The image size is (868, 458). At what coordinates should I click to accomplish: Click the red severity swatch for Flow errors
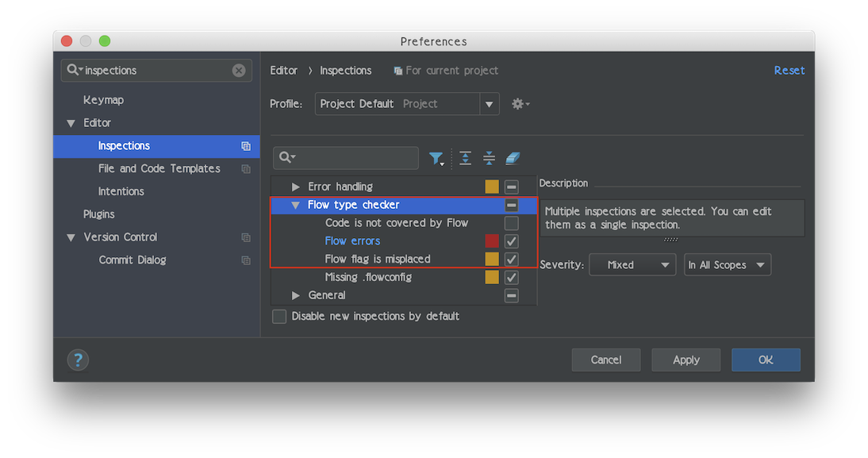[x=492, y=241]
